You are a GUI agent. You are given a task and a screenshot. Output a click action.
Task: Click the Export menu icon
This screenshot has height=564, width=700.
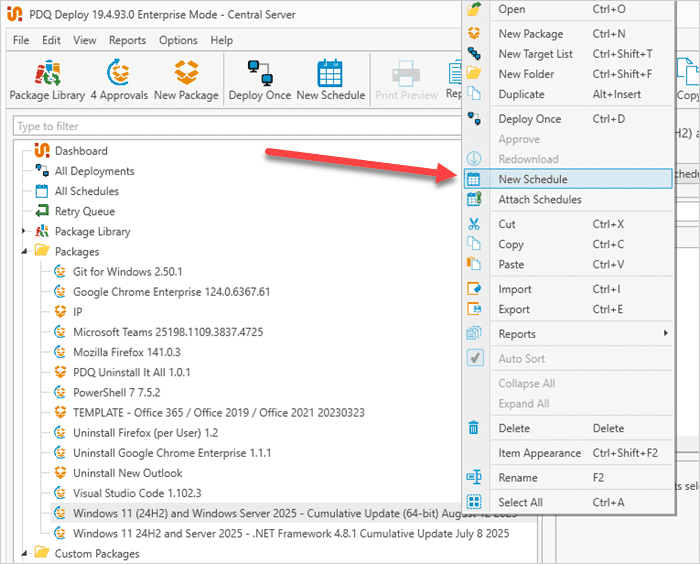(474, 309)
